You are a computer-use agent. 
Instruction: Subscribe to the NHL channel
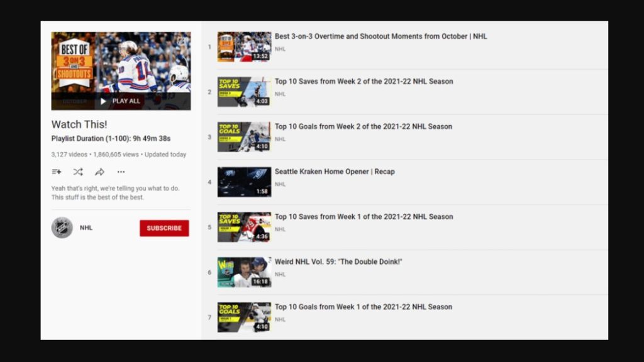pyautogui.click(x=164, y=228)
